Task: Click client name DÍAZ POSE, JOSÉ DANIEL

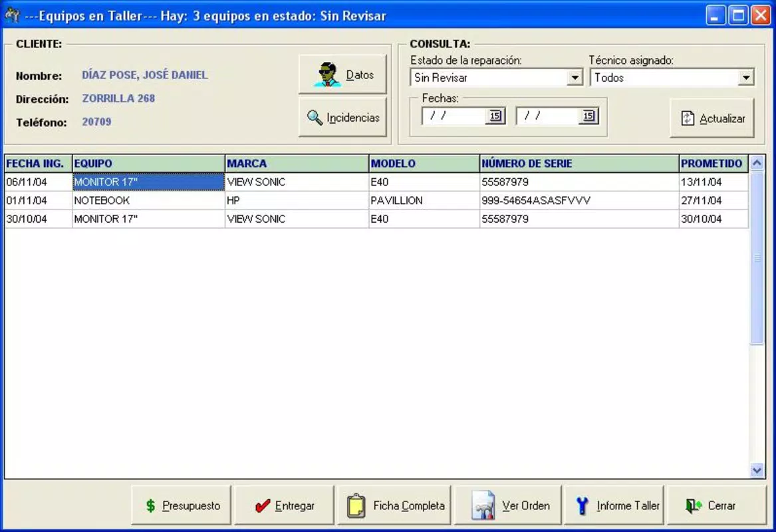Action: (x=144, y=74)
